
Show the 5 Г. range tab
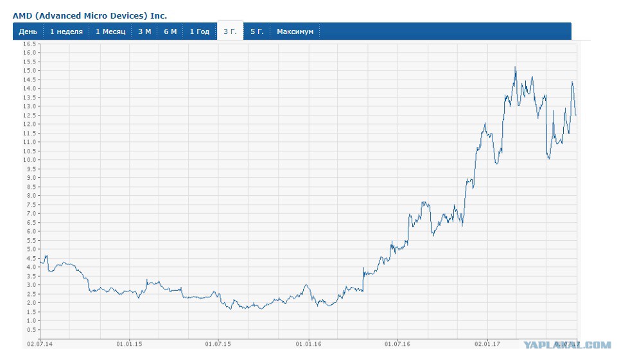pos(257,31)
